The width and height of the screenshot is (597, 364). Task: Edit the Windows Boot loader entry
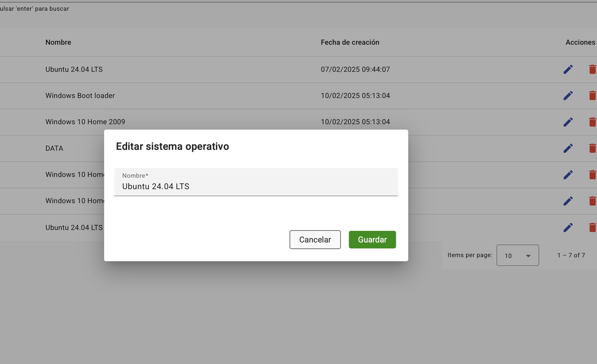[568, 96]
